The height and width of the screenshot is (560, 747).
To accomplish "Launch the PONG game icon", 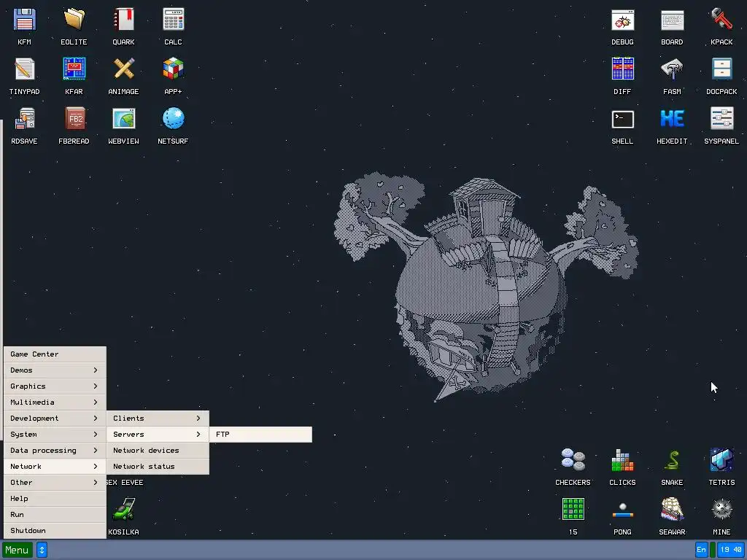I will 623,510.
